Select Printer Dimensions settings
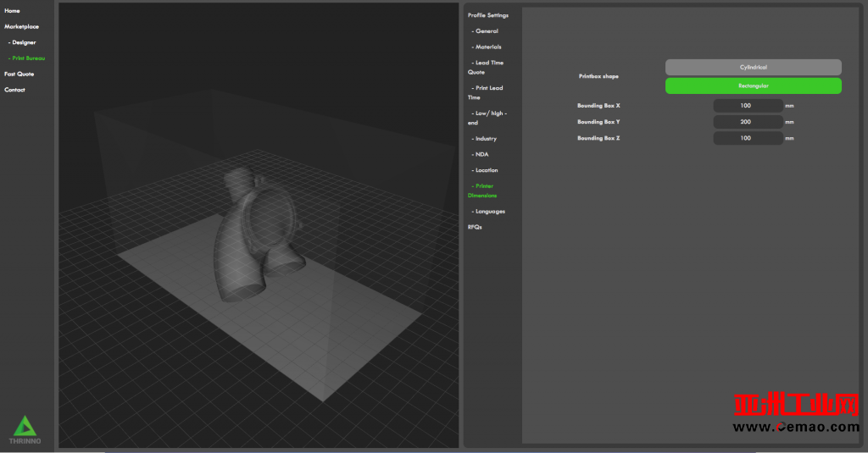868x453 pixels. [482, 191]
